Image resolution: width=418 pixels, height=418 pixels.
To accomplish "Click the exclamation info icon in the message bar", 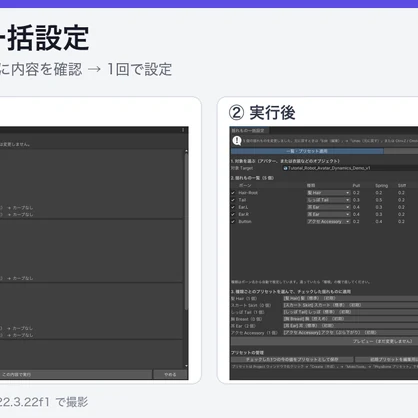I will coord(237,141).
